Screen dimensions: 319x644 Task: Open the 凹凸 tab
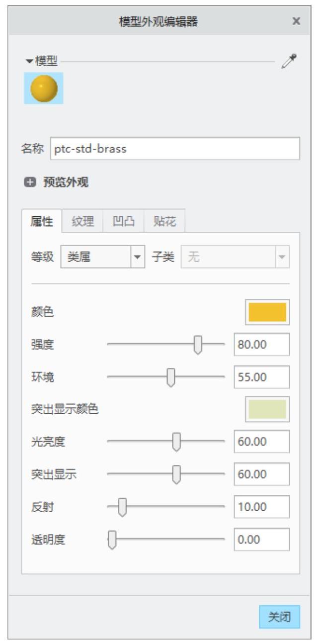click(123, 222)
